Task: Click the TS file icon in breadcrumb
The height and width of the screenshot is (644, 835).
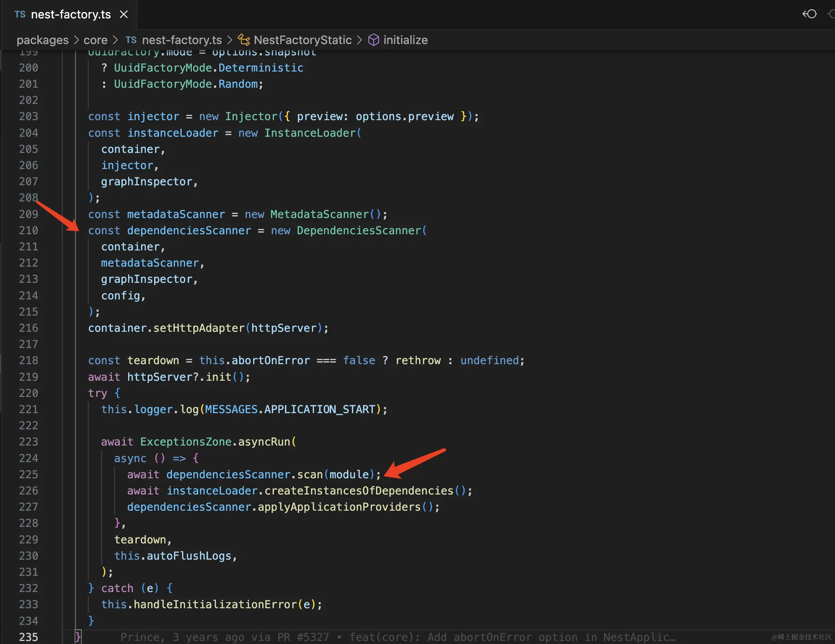Action: pos(131,40)
